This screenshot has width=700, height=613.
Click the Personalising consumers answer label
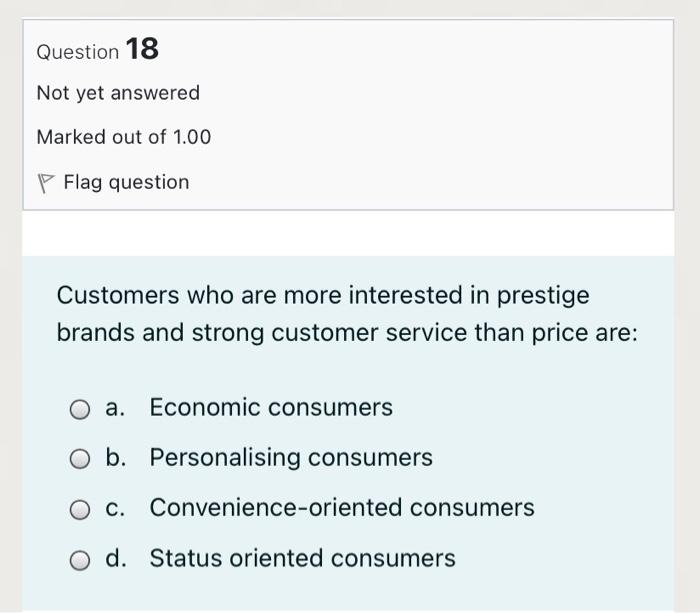click(x=291, y=458)
